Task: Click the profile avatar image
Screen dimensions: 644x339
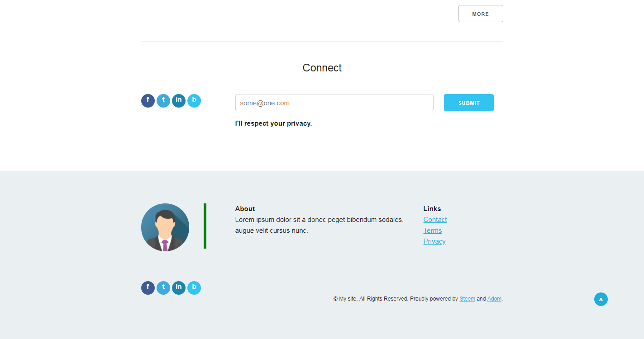Action: [x=165, y=227]
